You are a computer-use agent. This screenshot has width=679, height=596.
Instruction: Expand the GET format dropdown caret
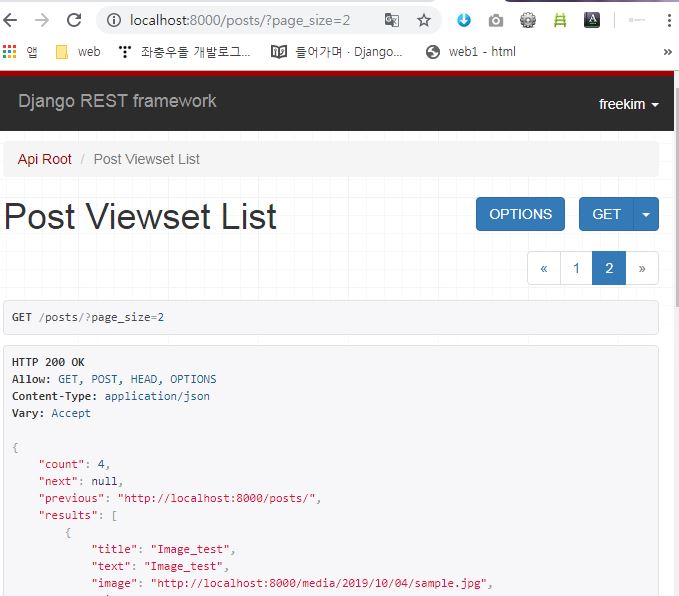coord(646,214)
